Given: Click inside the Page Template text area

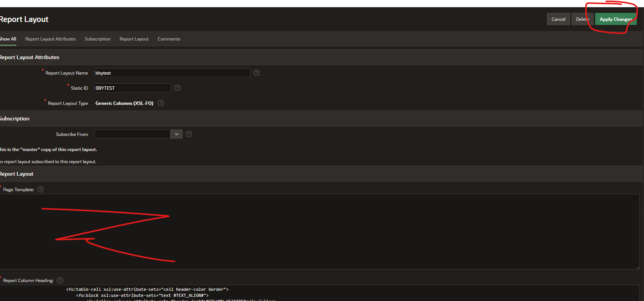Looking at the screenshot, I should tap(318, 232).
